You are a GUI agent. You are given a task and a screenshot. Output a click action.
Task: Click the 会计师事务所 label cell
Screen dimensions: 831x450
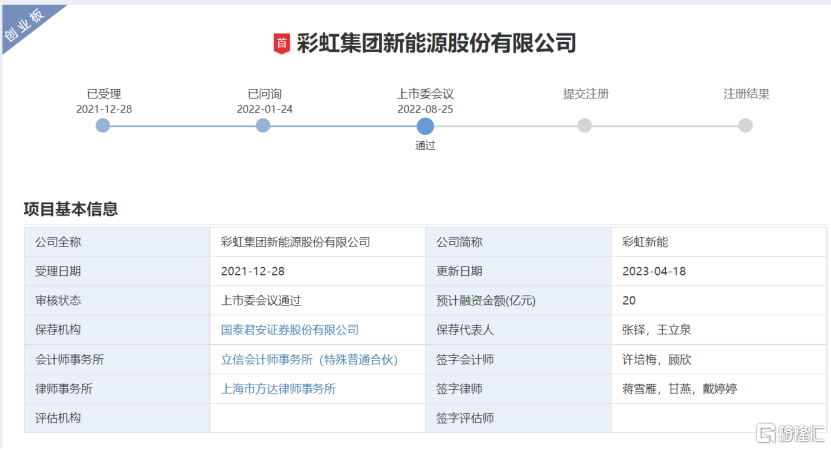(x=117, y=359)
